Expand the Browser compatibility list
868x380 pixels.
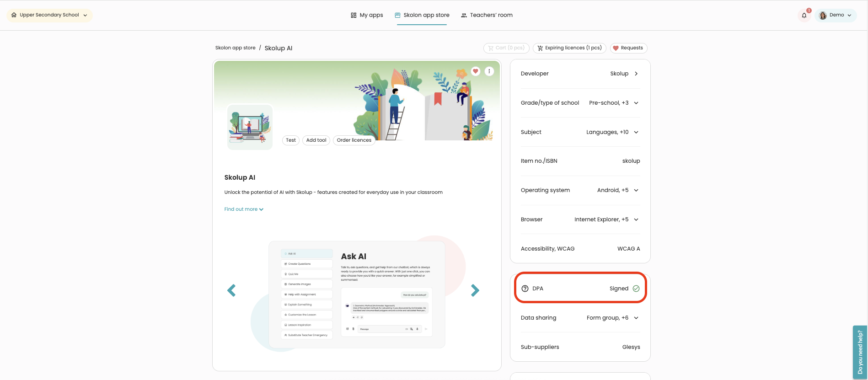pos(636,219)
